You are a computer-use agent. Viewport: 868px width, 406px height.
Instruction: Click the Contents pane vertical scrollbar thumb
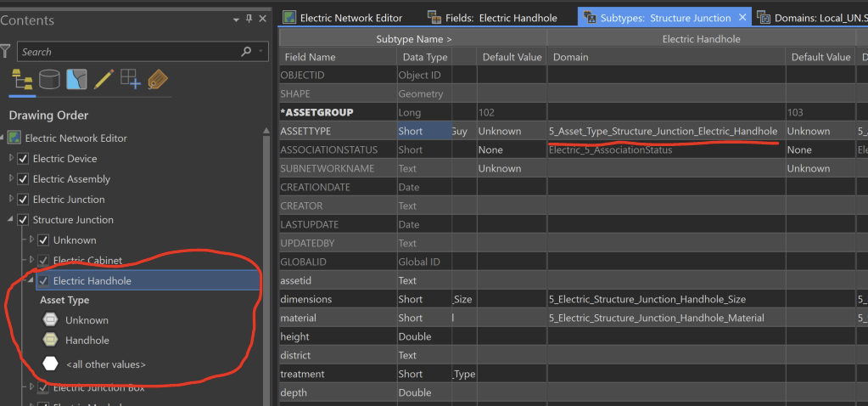tap(266, 272)
